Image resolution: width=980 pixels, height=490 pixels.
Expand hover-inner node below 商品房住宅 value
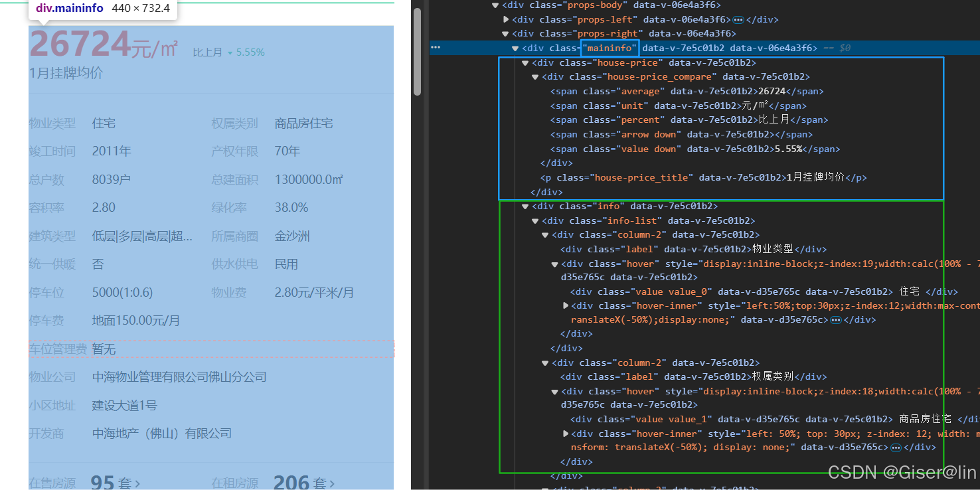tap(566, 434)
